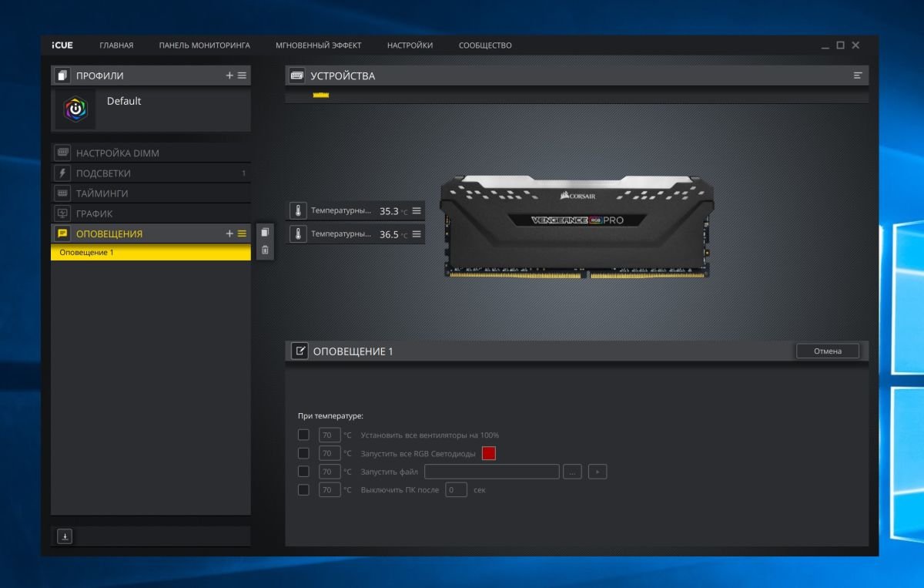Click the ОПОВЕЩЕНИЯ section header
924x588 pixels.
pyautogui.click(x=151, y=234)
